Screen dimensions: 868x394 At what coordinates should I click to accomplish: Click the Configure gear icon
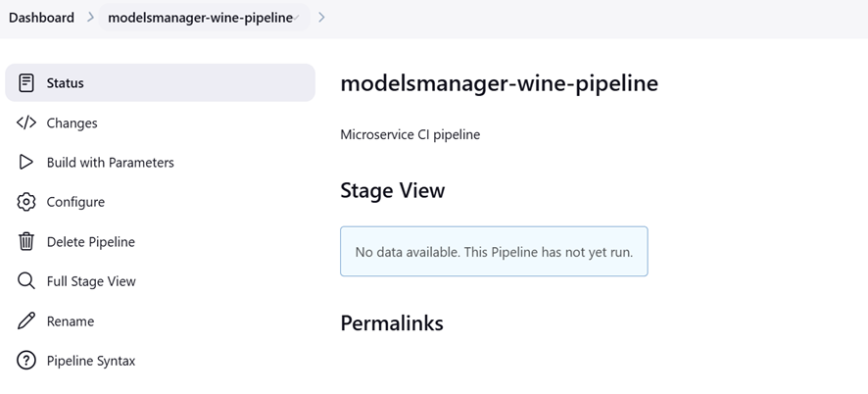(x=26, y=202)
